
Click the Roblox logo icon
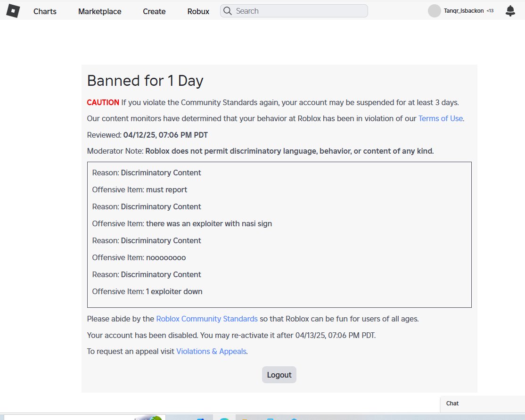tap(13, 11)
